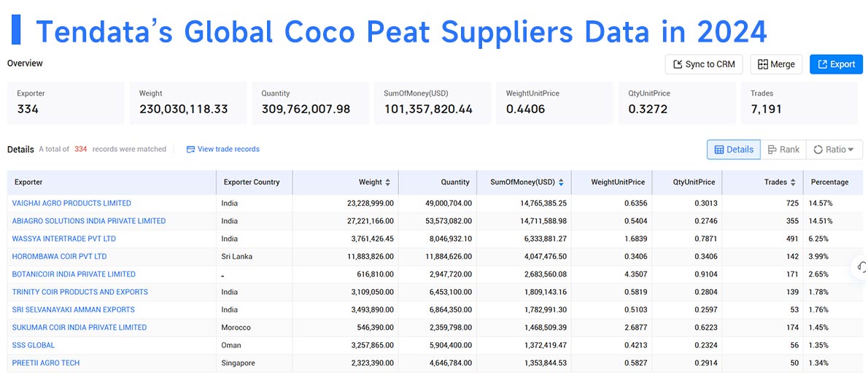Select the Morocco country cell

(254, 327)
